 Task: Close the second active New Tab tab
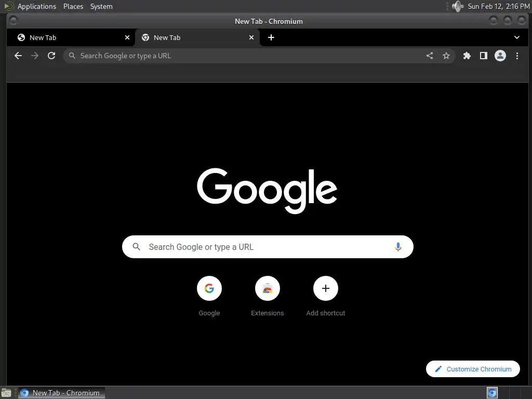251,37
